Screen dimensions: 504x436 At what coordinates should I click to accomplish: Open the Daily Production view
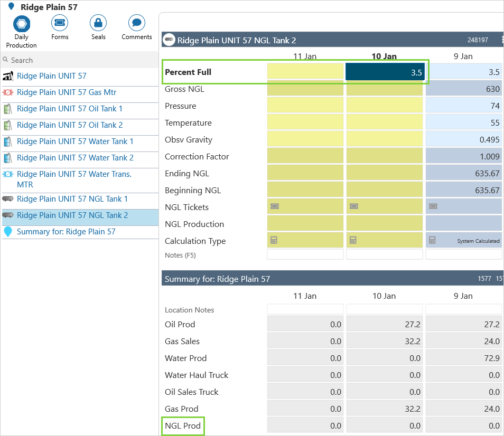pyautogui.click(x=22, y=24)
